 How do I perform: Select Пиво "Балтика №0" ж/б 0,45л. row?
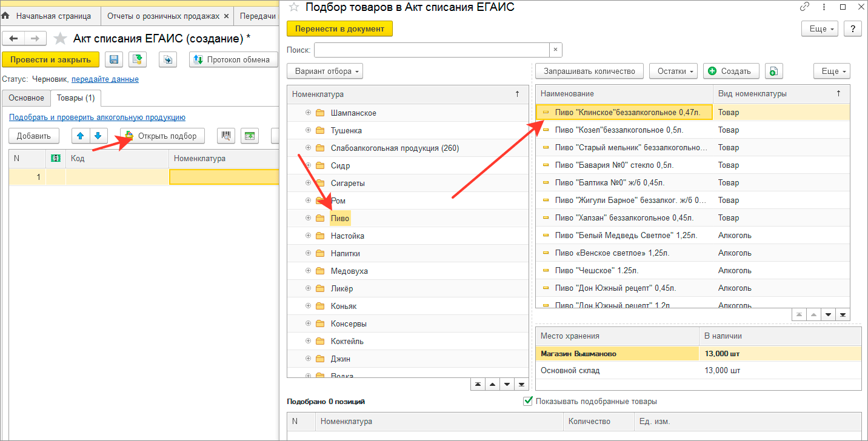click(x=693, y=182)
